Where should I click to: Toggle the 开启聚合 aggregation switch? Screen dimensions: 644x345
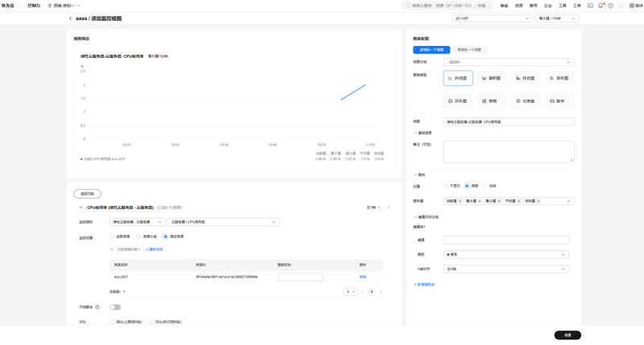(115, 307)
